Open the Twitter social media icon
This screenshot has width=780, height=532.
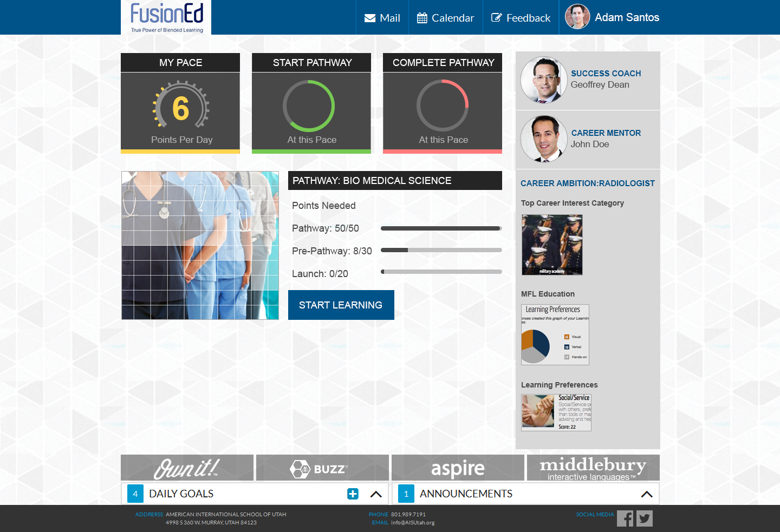click(644, 518)
